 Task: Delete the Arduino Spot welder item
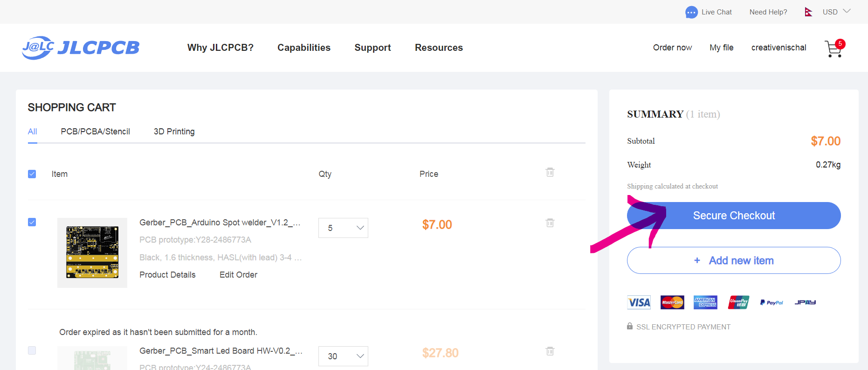(550, 223)
